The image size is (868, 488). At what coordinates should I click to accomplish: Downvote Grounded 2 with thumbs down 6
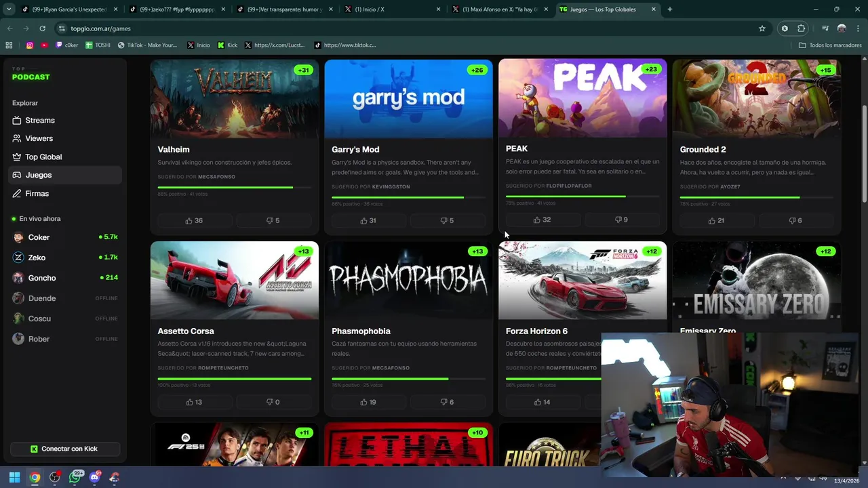(x=796, y=220)
